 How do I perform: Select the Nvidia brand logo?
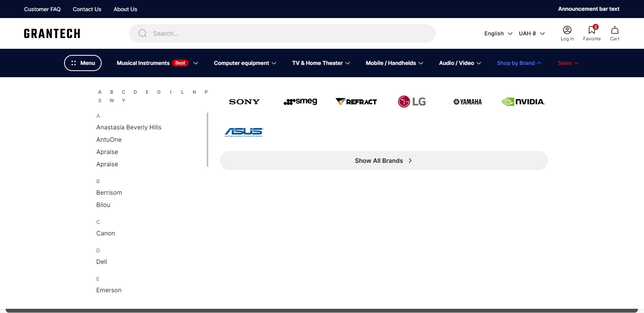(523, 101)
